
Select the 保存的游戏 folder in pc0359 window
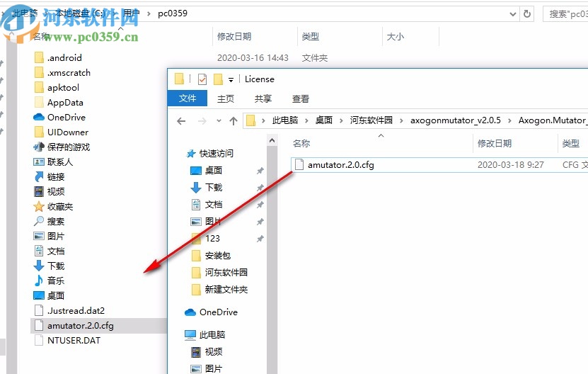68,147
